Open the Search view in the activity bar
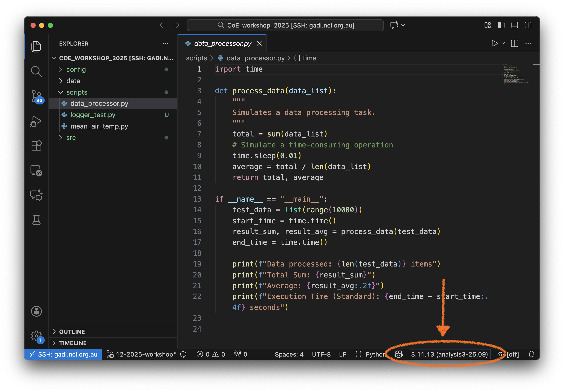This screenshot has width=564, height=392. pyautogui.click(x=36, y=71)
